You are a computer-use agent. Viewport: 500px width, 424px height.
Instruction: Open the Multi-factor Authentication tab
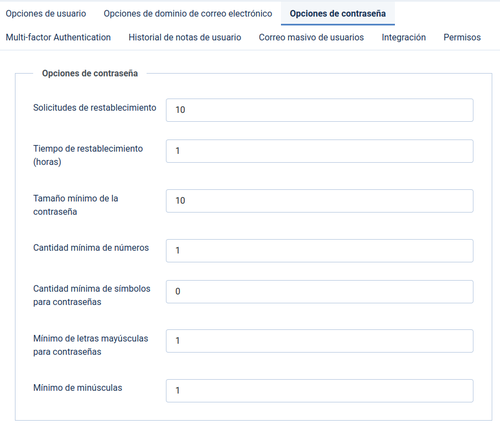tap(58, 37)
